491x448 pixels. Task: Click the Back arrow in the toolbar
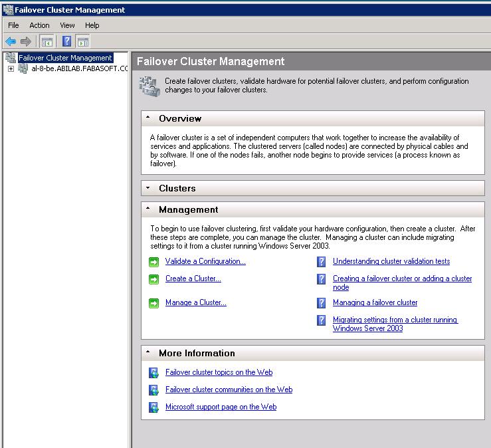[x=11, y=41]
